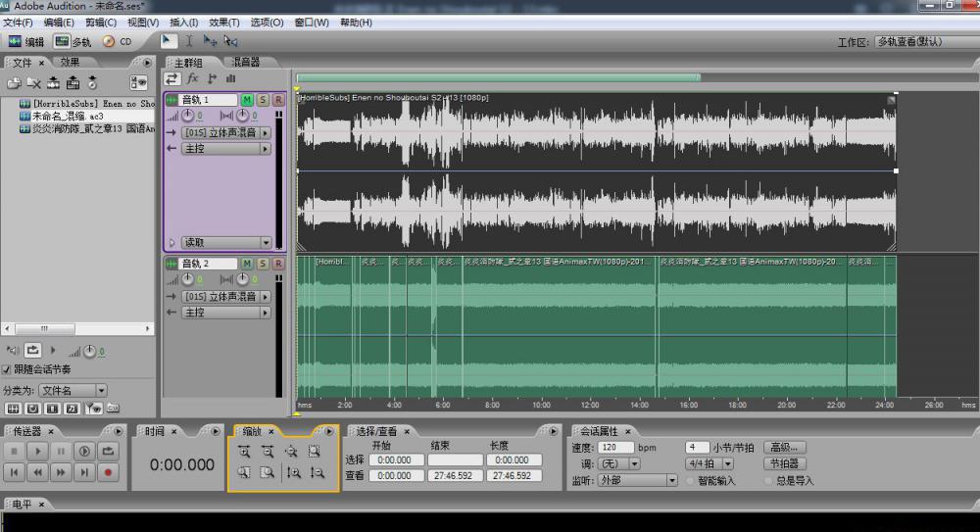Select the scrub tool icon
The height and width of the screenshot is (532, 980).
(230, 41)
